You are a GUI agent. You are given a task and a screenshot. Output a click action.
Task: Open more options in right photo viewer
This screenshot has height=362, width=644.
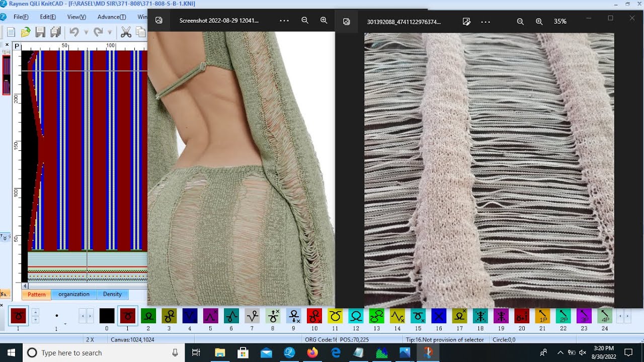click(486, 22)
